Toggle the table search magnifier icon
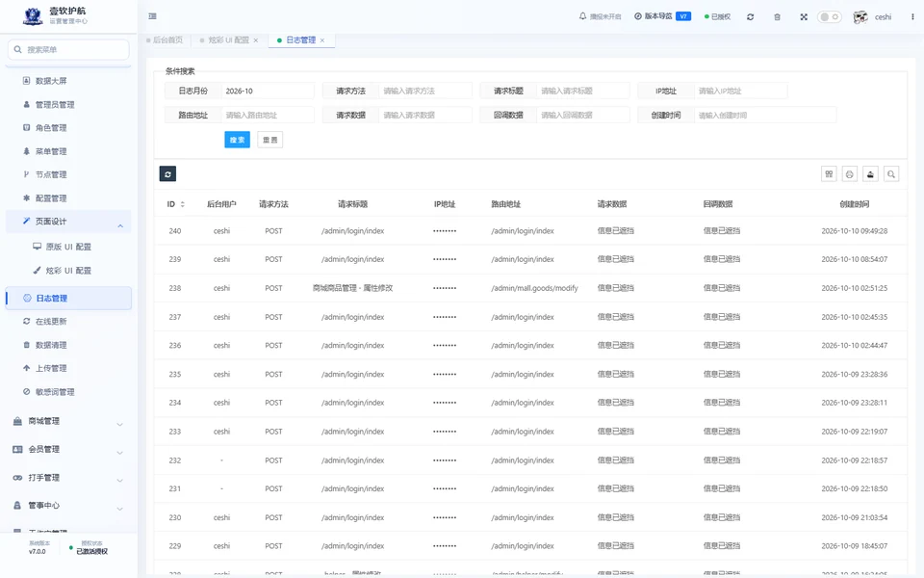 pyautogui.click(x=891, y=174)
